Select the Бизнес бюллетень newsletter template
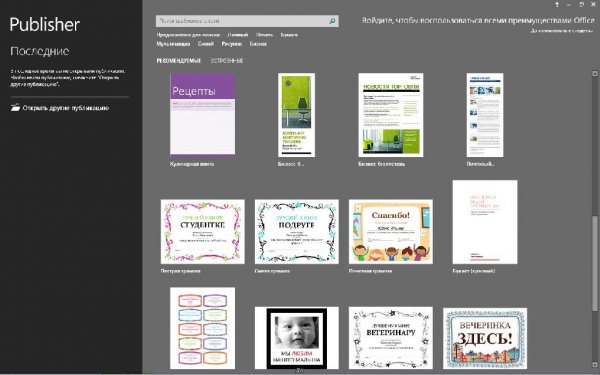Image resolution: width=600 pixels, height=375 pixels. click(391, 115)
